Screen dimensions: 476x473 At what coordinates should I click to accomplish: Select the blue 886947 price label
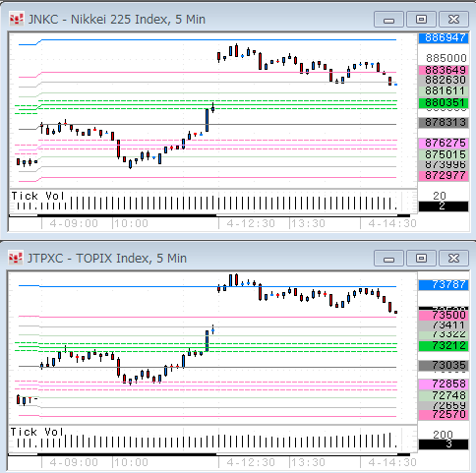444,38
